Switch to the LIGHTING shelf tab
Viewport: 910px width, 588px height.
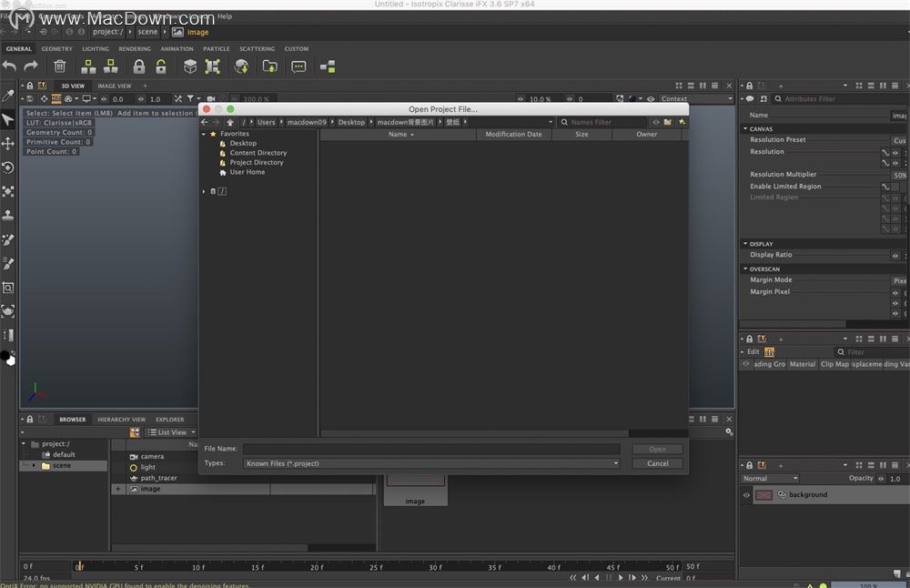[x=96, y=49]
